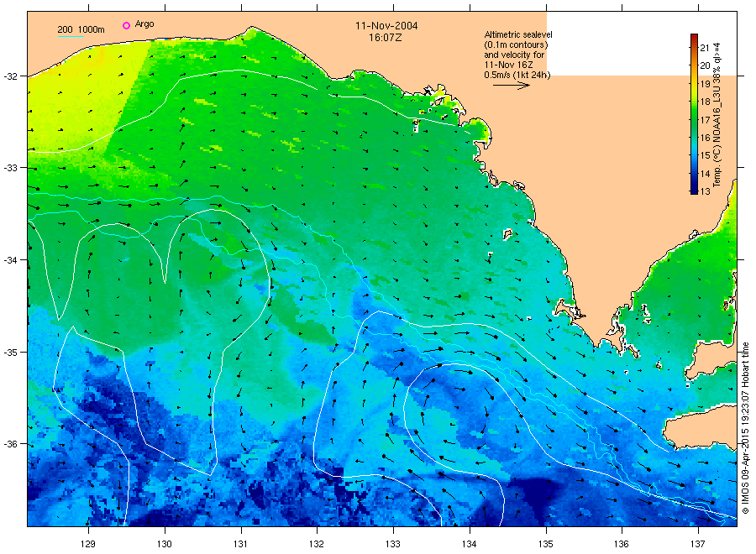756x554 pixels.
Task: Click the '133' longitude axis label
Action: tap(392, 544)
